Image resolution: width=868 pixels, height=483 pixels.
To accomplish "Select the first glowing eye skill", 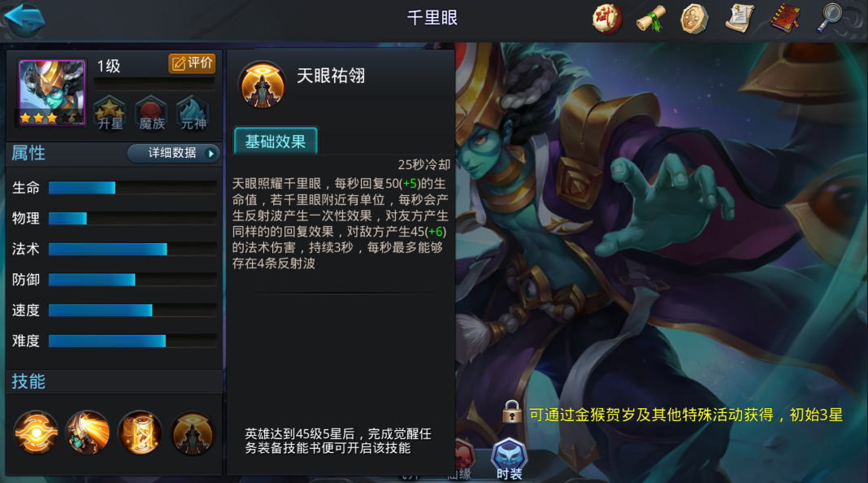I will tap(36, 433).
